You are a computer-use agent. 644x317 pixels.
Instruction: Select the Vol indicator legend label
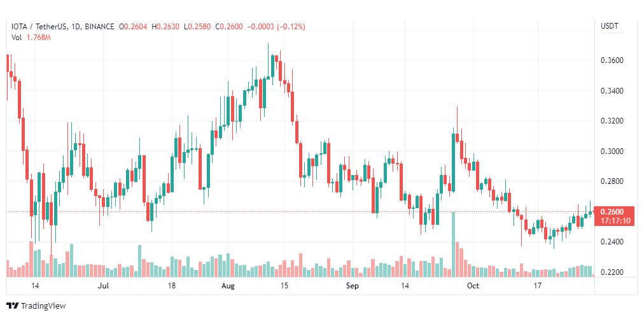(x=18, y=38)
